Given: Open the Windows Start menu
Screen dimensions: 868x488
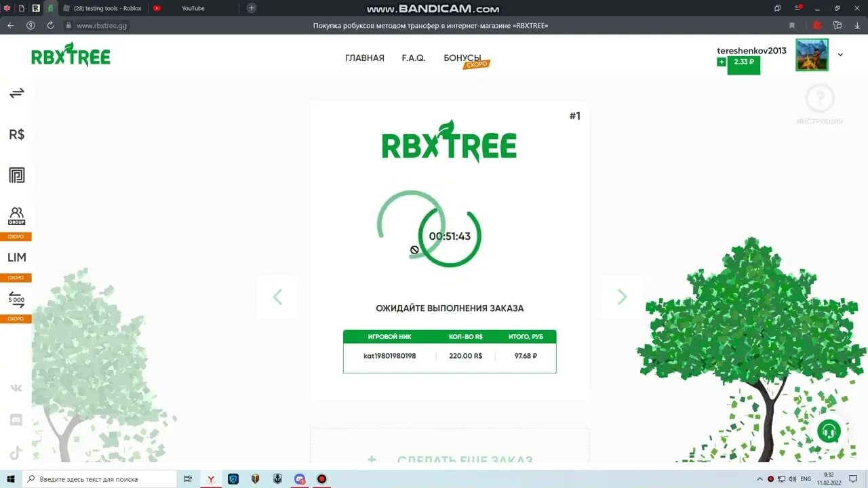Looking at the screenshot, I should click(x=11, y=479).
